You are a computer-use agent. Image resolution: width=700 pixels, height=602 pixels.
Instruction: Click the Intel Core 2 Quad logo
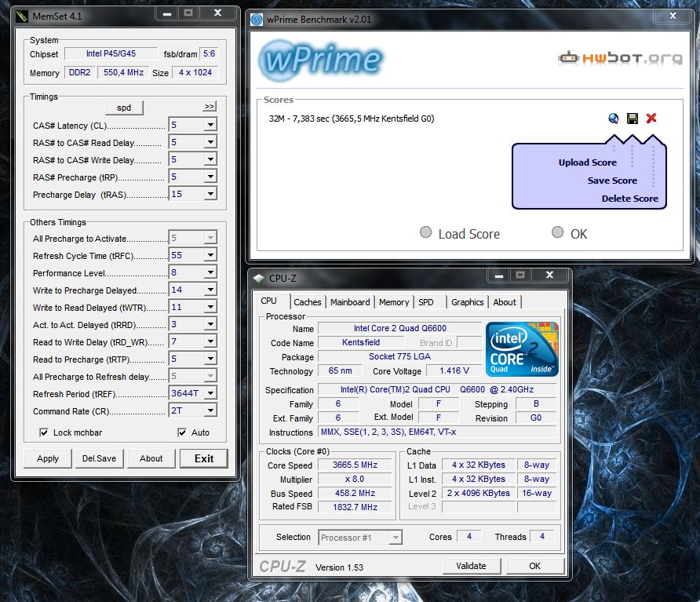pos(522,348)
